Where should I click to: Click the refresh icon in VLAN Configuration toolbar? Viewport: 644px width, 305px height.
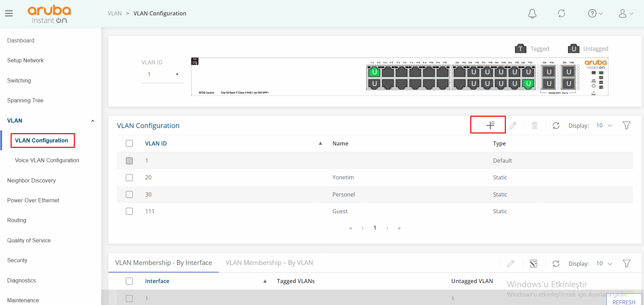(556, 126)
